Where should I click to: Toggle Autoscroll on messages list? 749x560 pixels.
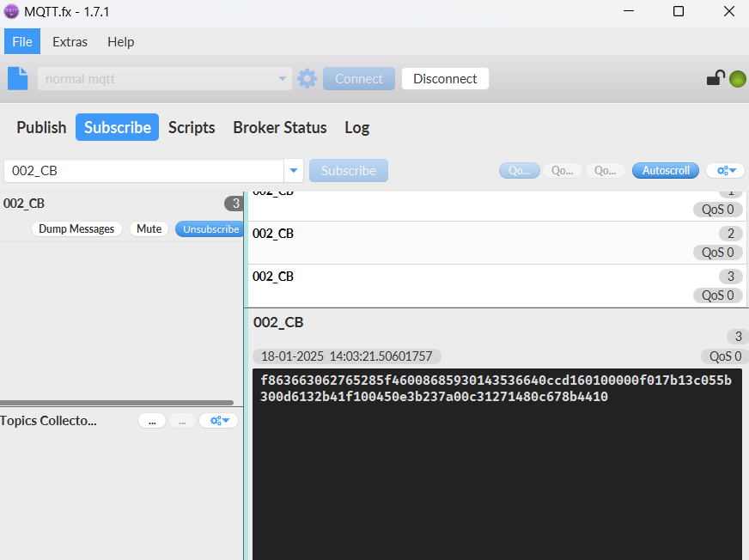[666, 171]
